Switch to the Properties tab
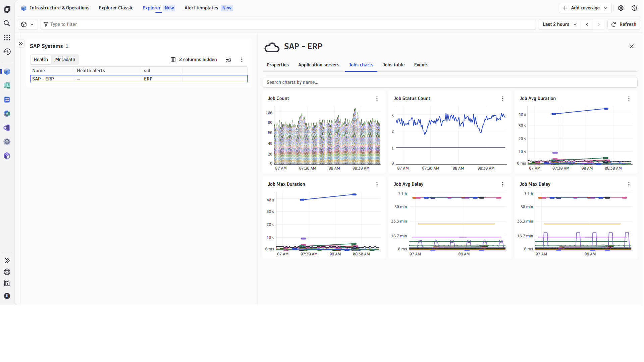Screen dimensions: 644x362 pos(277,65)
